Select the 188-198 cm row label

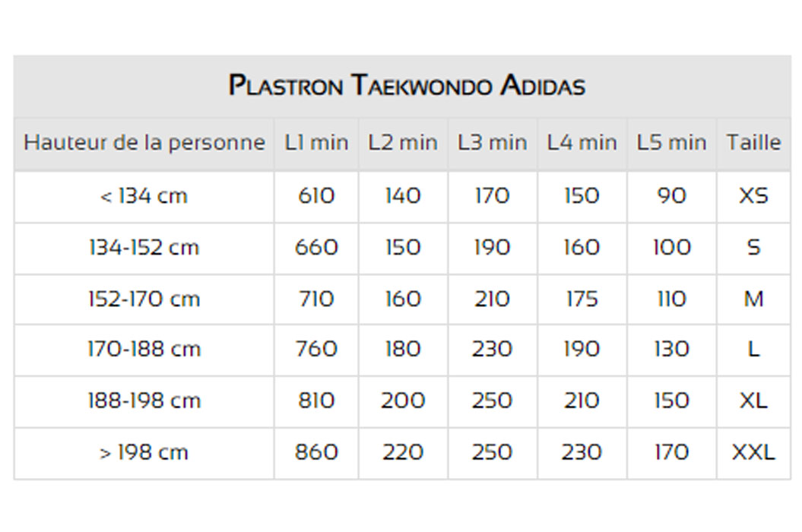coord(144,401)
